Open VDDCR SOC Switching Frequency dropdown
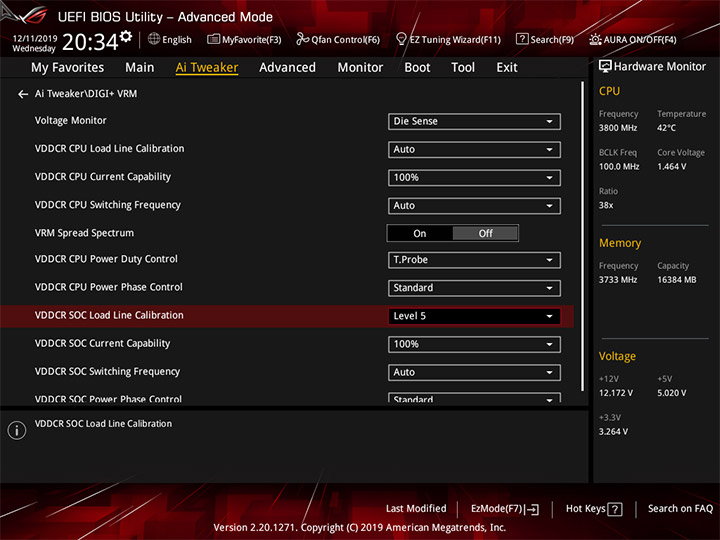This screenshot has width=720, height=540. (x=474, y=372)
